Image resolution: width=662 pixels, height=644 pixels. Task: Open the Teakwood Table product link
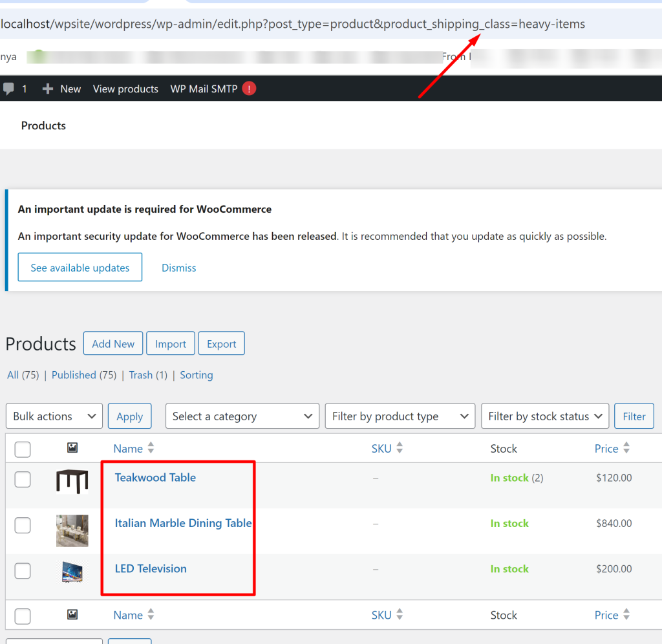point(155,477)
